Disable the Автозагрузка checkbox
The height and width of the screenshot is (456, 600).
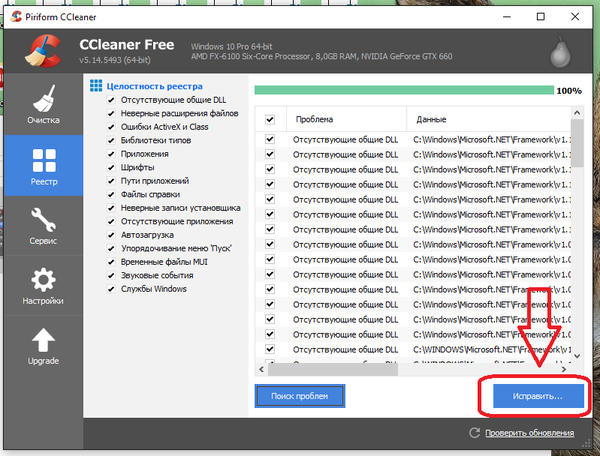pos(111,235)
